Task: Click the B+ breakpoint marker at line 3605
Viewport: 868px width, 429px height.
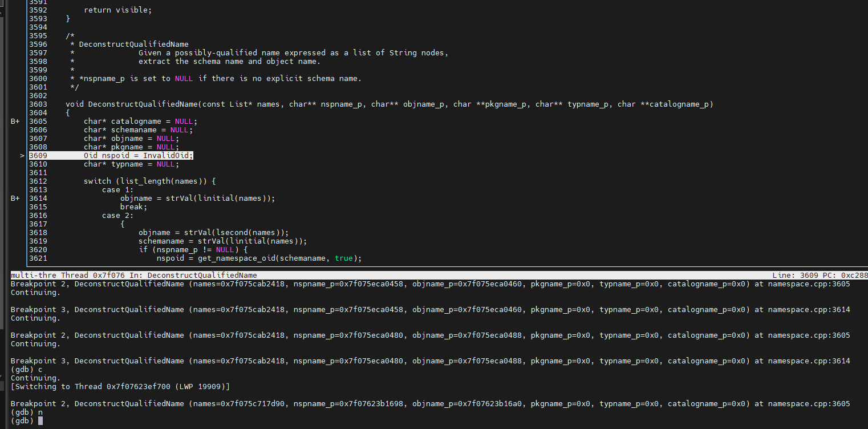Action: [x=15, y=122]
